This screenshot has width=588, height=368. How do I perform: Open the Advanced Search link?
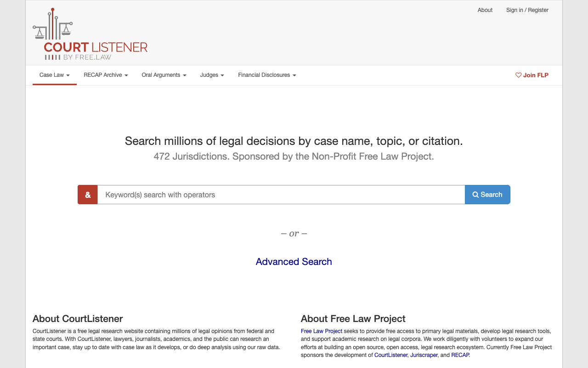(x=294, y=262)
